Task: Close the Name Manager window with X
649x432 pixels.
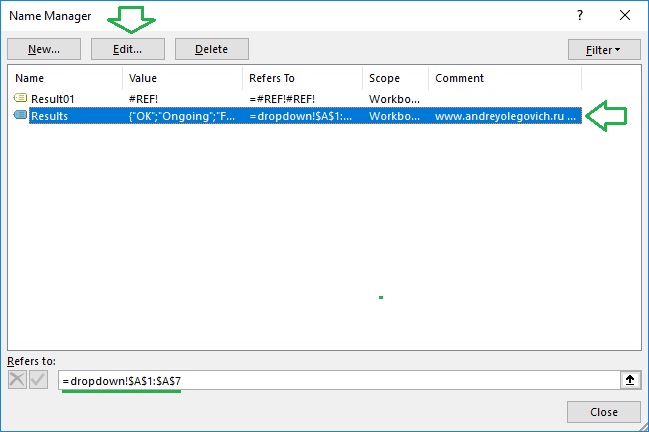Action: [x=625, y=16]
